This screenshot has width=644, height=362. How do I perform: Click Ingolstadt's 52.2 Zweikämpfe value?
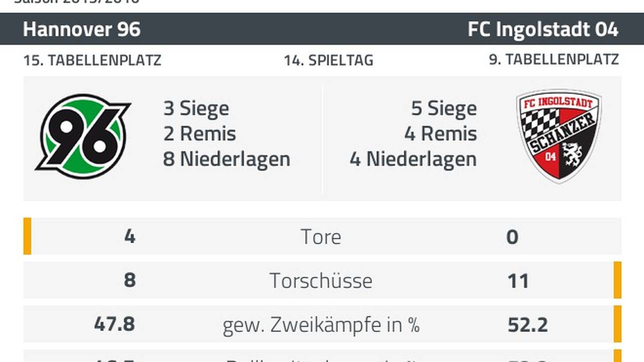pos(528,325)
